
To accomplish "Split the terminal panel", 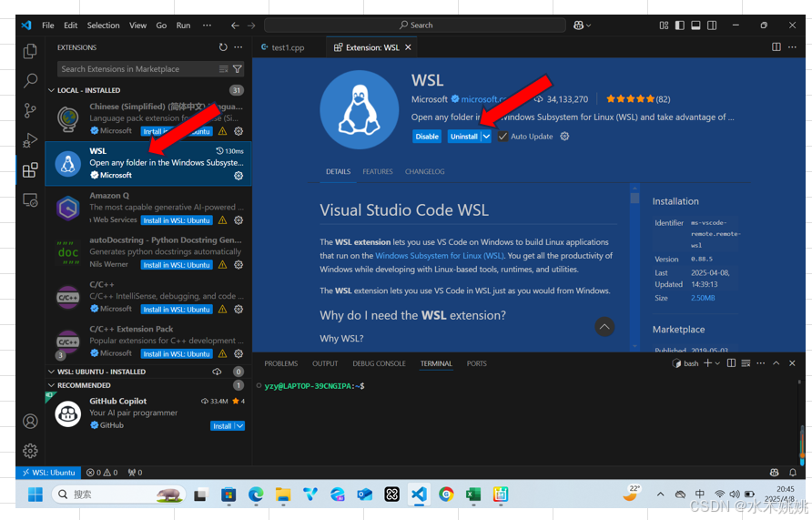I will click(731, 363).
